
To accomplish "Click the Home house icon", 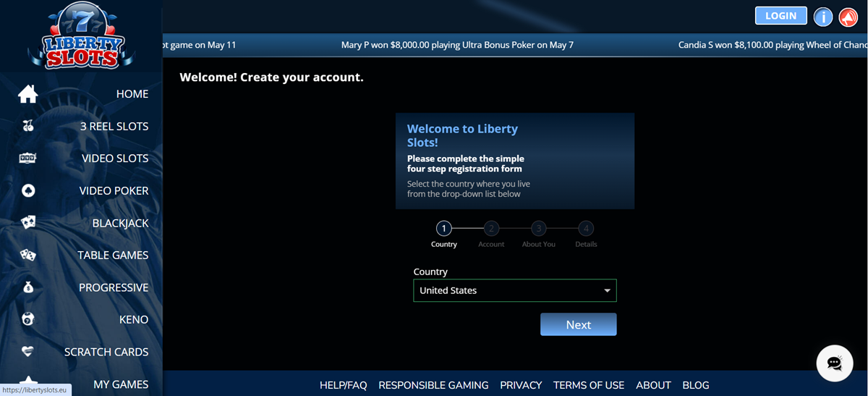I will pos(27,94).
